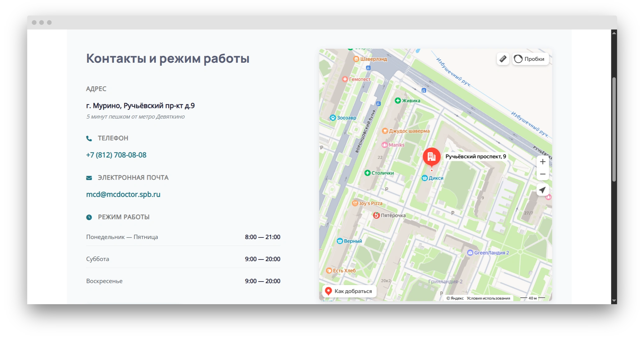Click the Ручьёвский проспект, 9 map label
The image size is (644, 343).
(476, 156)
